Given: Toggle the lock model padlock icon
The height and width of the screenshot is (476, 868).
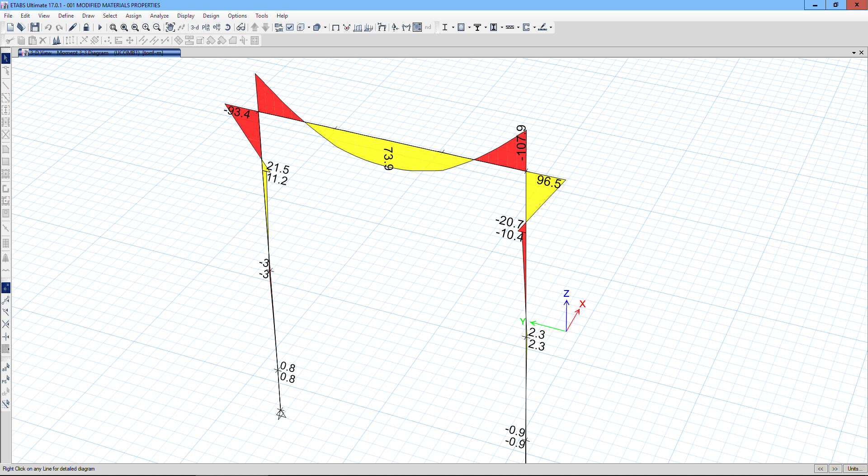Looking at the screenshot, I should (86, 27).
